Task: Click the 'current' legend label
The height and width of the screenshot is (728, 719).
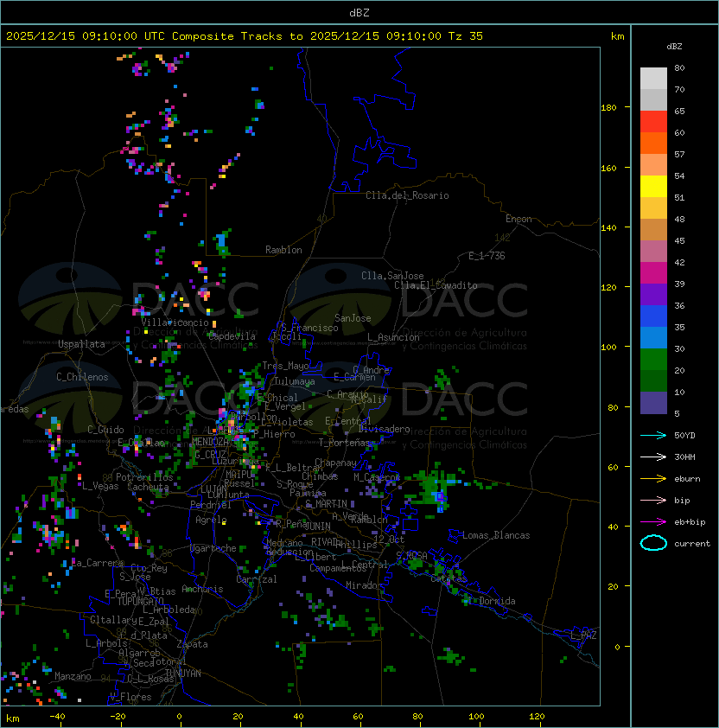Action: click(x=692, y=544)
